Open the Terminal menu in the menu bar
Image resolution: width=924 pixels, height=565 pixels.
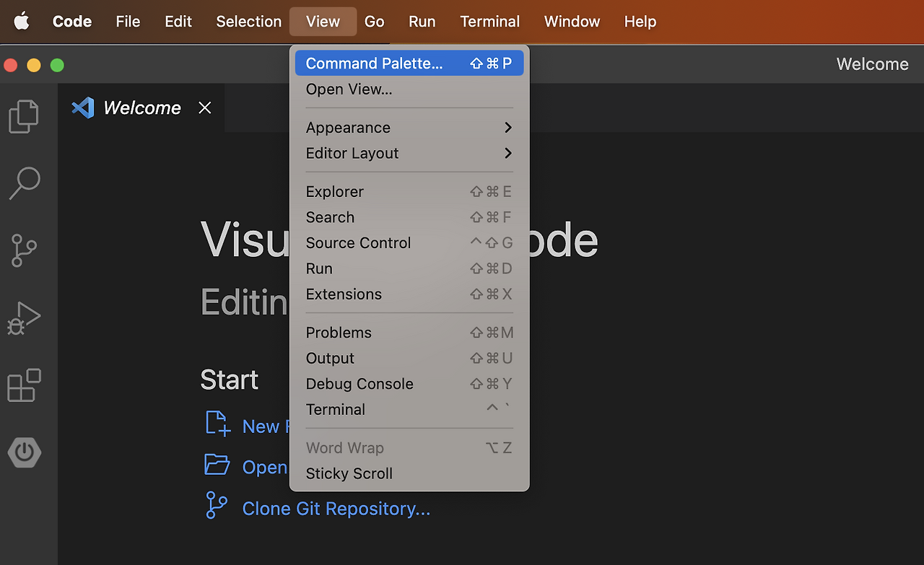[x=489, y=22]
